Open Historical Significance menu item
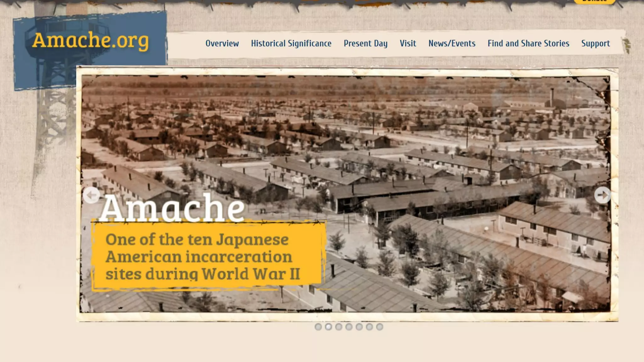Image resolution: width=644 pixels, height=362 pixels. 291,43
